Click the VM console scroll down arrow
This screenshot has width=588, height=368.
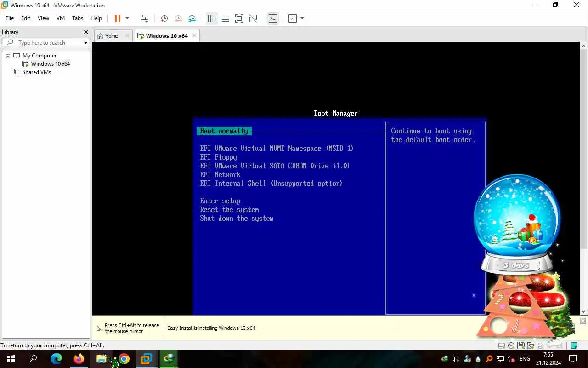(584, 312)
